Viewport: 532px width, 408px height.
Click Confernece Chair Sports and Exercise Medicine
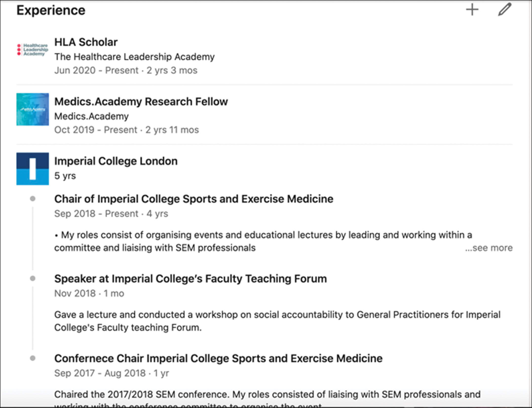pyautogui.click(x=218, y=358)
